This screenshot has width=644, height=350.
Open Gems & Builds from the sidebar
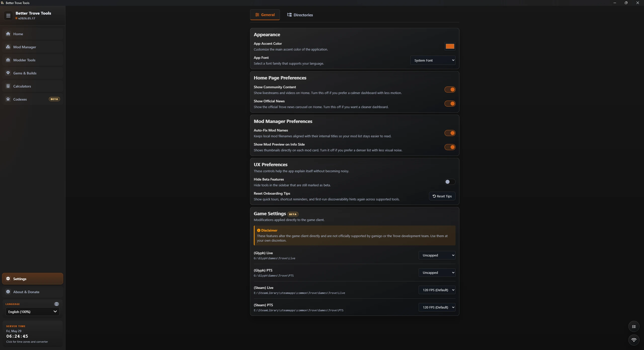32,73
